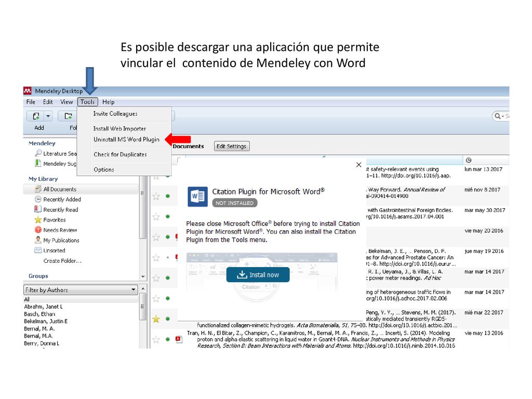Open the Add button dropdown arrow
This screenshot has width=532, height=399.
click(48, 116)
